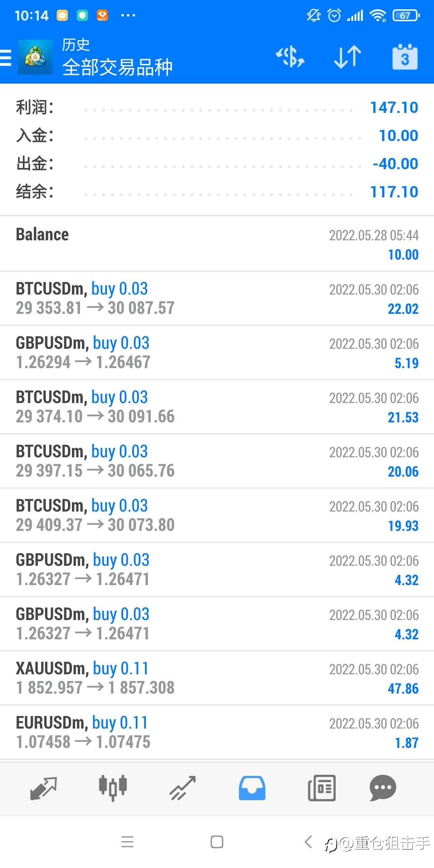This screenshot has width=434, height=868.
Task: Select the History inbox tab
Action: tap(252, 788)
